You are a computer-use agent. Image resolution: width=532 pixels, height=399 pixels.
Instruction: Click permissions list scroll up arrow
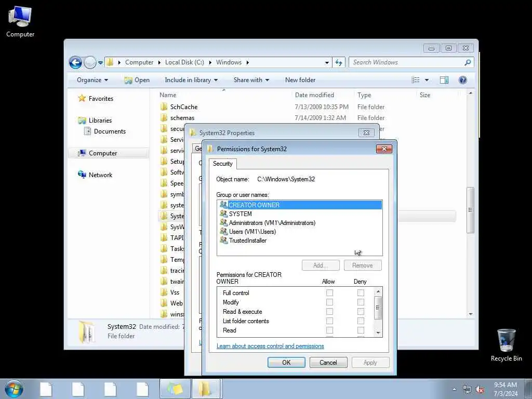point(378,291)
